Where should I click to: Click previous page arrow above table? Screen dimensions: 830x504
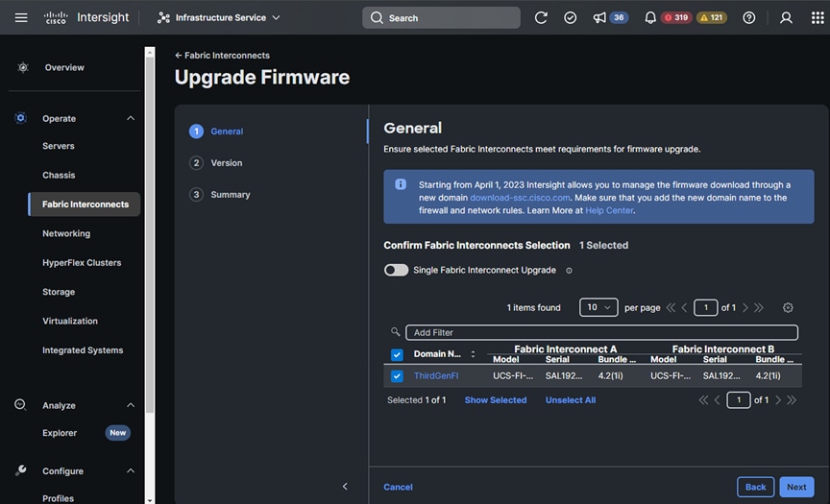(684, 308)
